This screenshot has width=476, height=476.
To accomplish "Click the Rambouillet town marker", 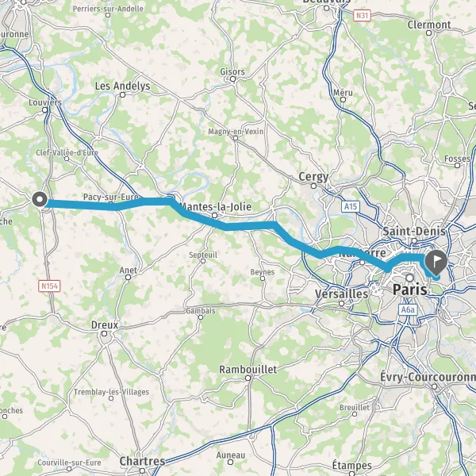I will [248, 378].
